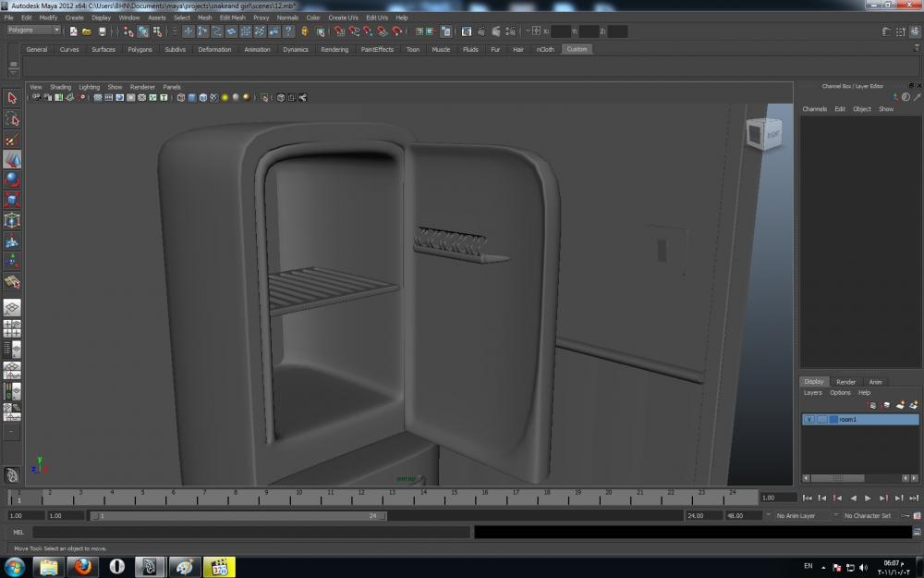Choose the Paint Selection tool
924x578 pixels.
pos(12,140)
